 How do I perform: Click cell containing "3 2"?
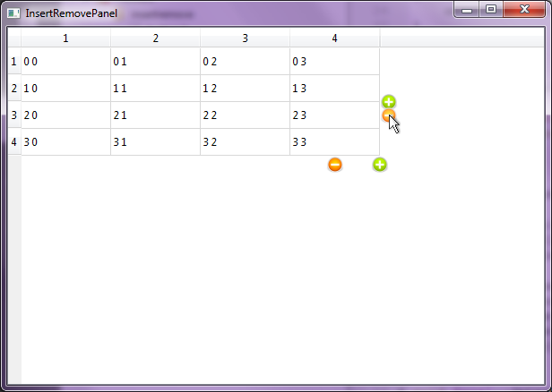tap(245, 141)
